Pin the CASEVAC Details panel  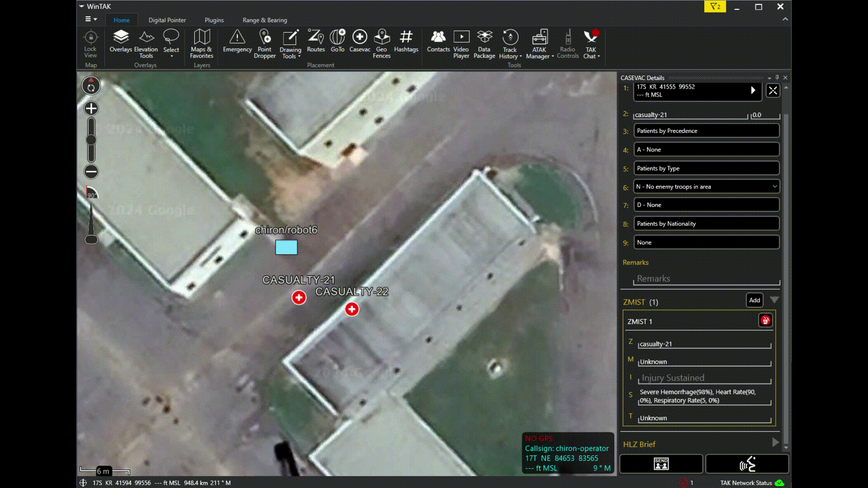pos(777,78)
